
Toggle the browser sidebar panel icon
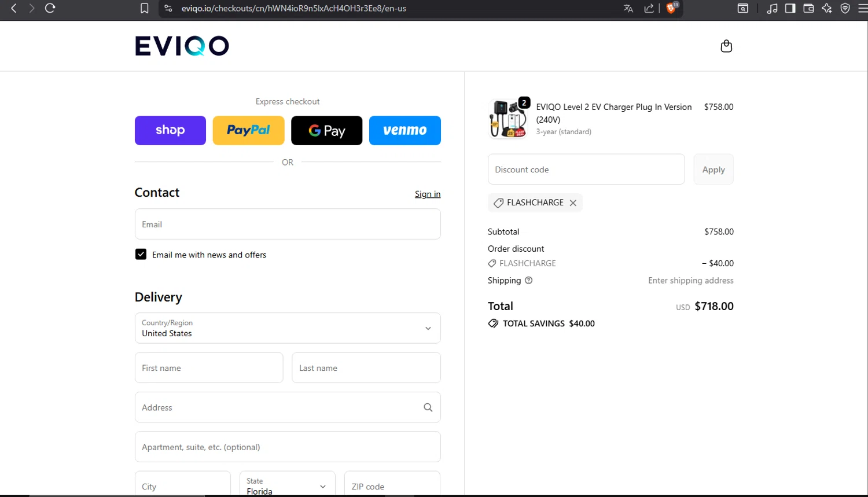(x=790, y=8)
